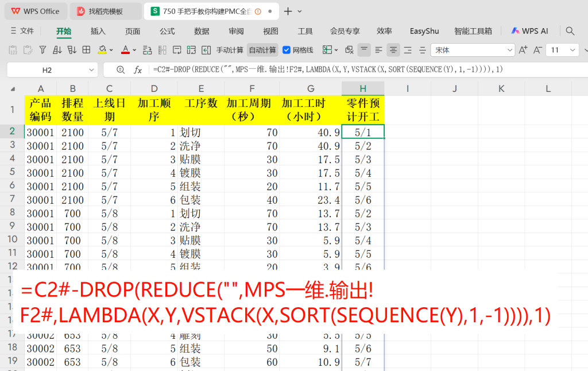Click the sort descending icon
Image resolution: width=588 pixels, height=371 pixels.
[x=72, y=50]
